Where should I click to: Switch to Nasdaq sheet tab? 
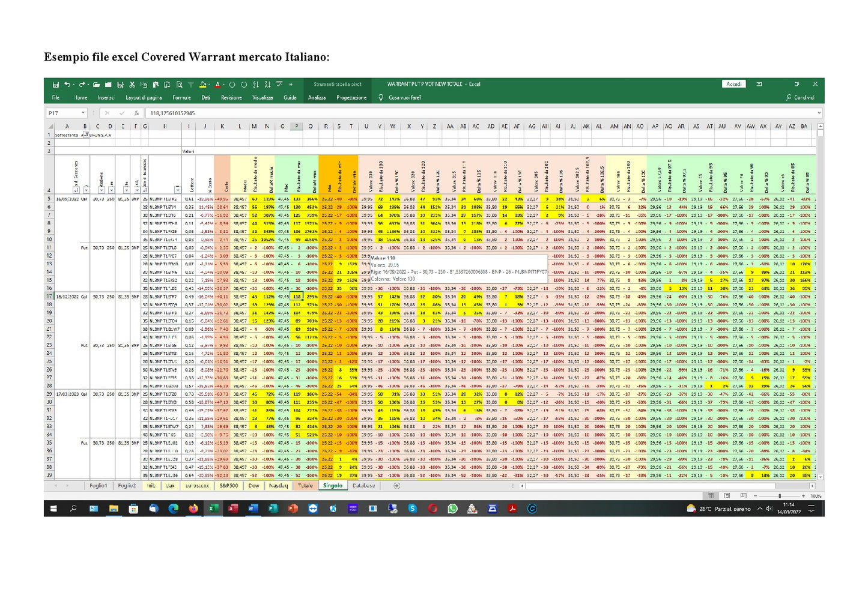click(x=278, y=486)
